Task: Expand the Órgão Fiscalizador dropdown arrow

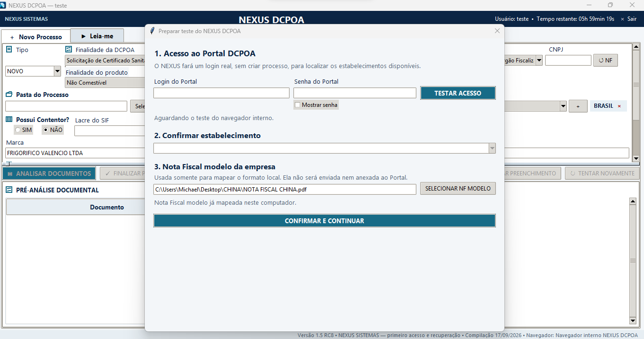Action: click(x=539, y=61)
